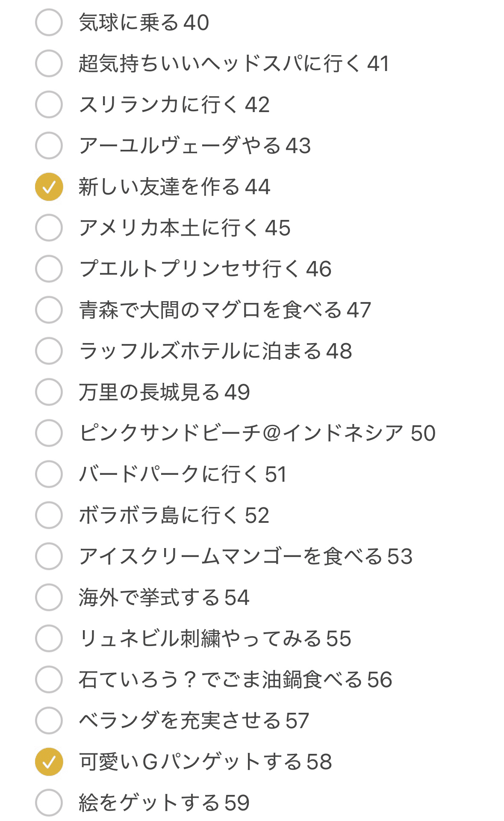Check off ベランダを充実させる 57
Screen dimensions: 504x821
(49, 720)
